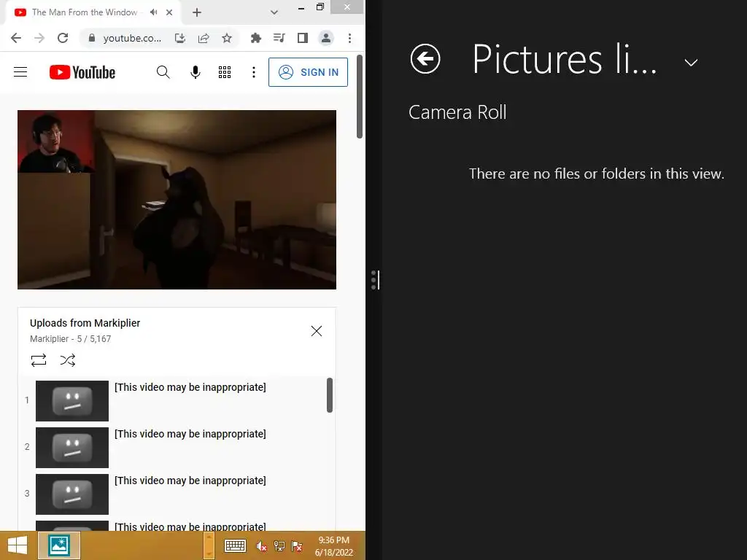Open YouTube hamburger guide menu
The height and width of the screenshot is (560, 747).
click(20, 72)
